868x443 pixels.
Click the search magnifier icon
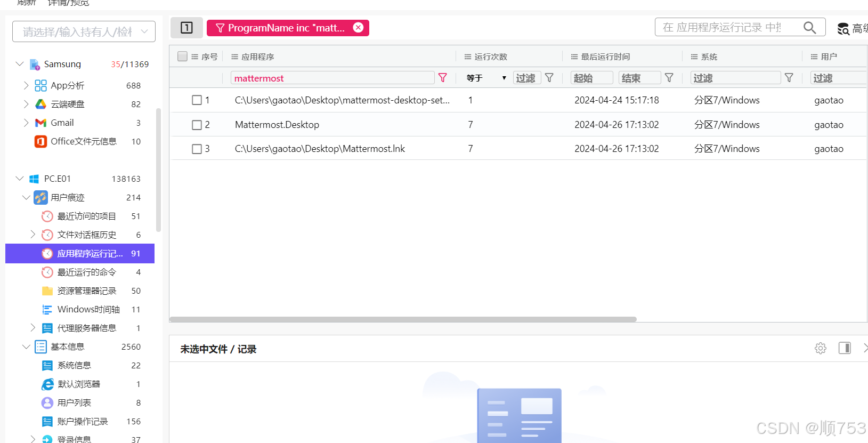[x=809, y=28]
